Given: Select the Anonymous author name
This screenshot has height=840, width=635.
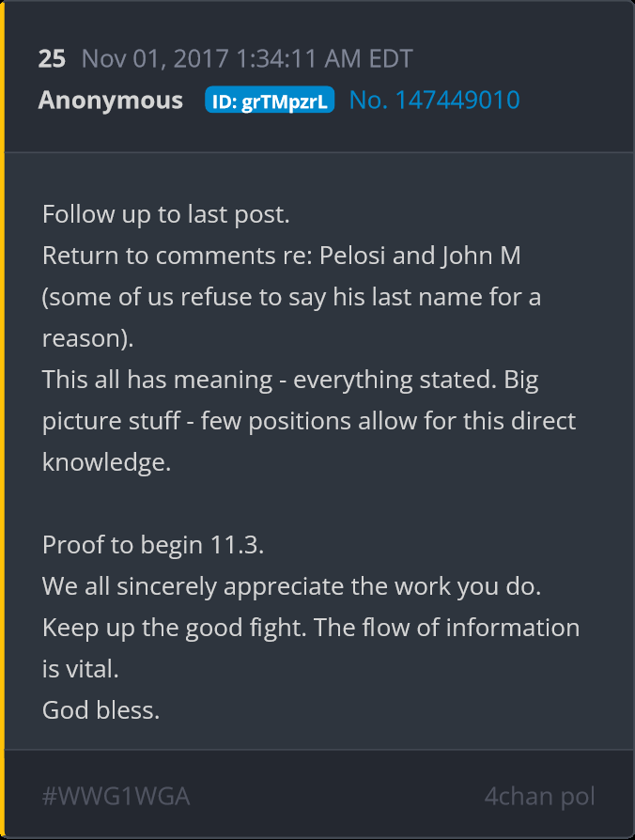Looking at the screenshot, I should coord(111,101).
